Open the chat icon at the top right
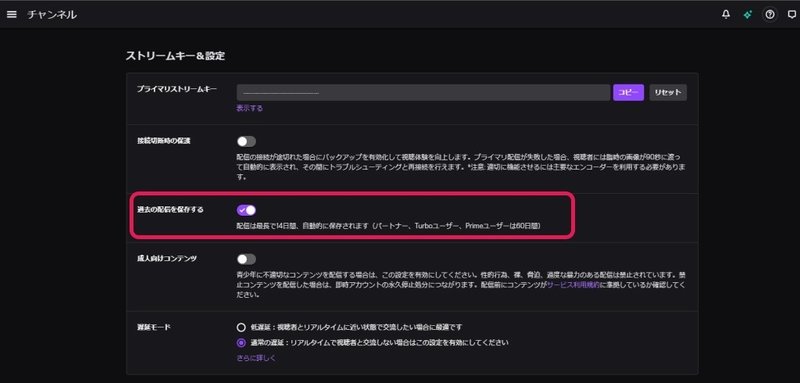The width and height of the screenshot is (800, 383). 791,15
